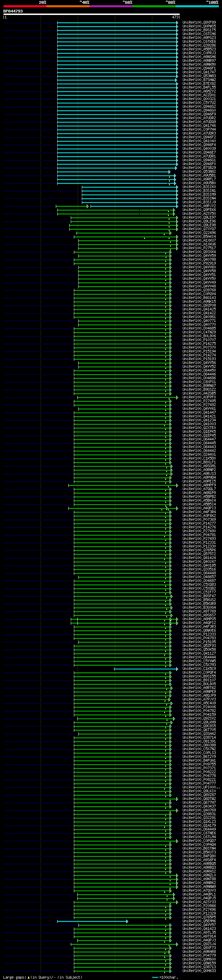Open hit UniRef100_Q0PWS5
Viewport: 222px width, 980px height.
point(199,26)
